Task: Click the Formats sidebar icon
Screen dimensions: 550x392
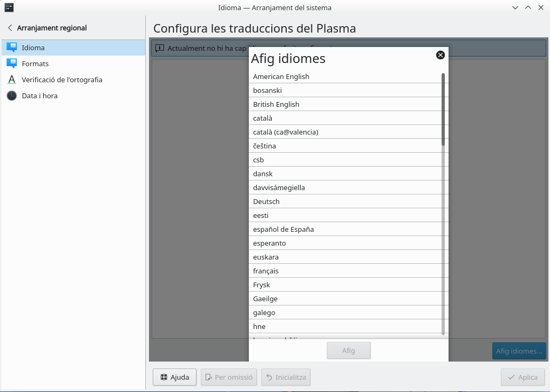Action: [12, 64]
